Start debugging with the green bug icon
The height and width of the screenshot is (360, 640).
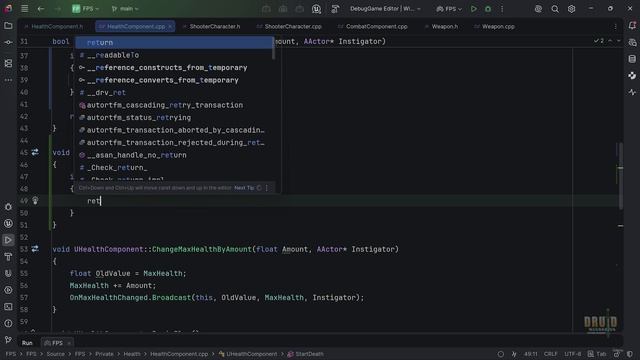pos(488,9)
